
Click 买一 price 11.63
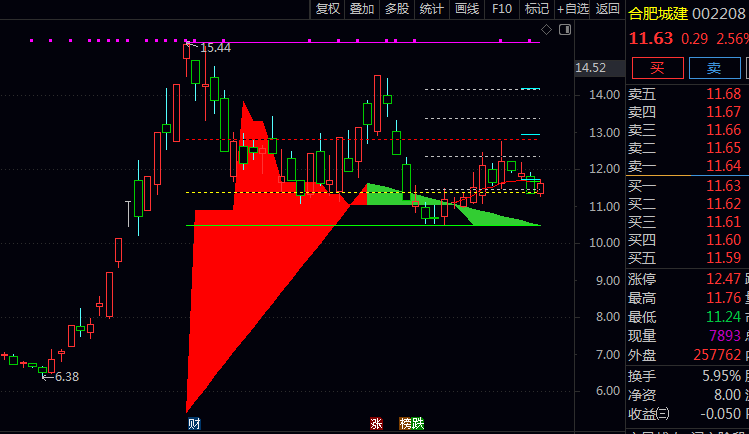pyautogui.click(x=724, y=186)
